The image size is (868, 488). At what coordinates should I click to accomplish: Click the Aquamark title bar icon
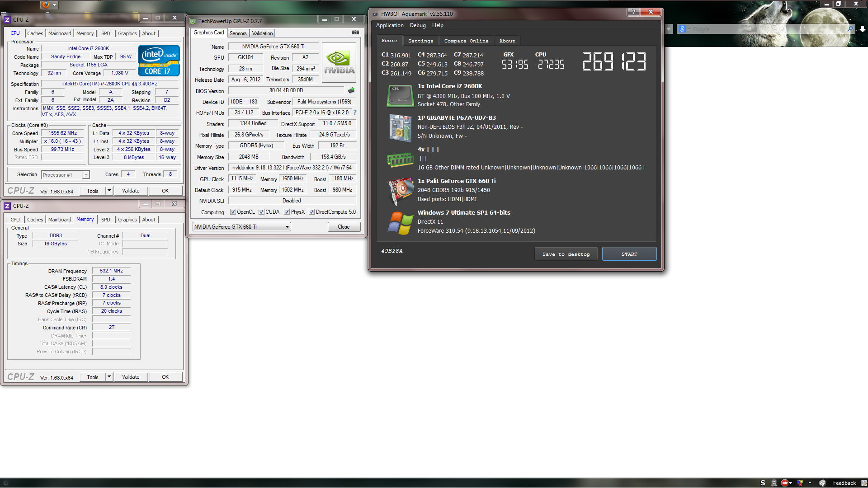point(375,14)
